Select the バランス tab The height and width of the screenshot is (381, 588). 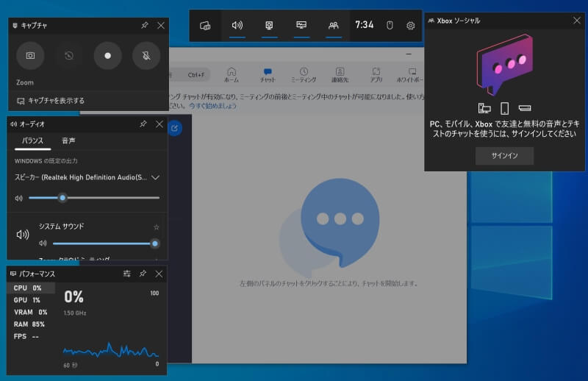(32, 140)
